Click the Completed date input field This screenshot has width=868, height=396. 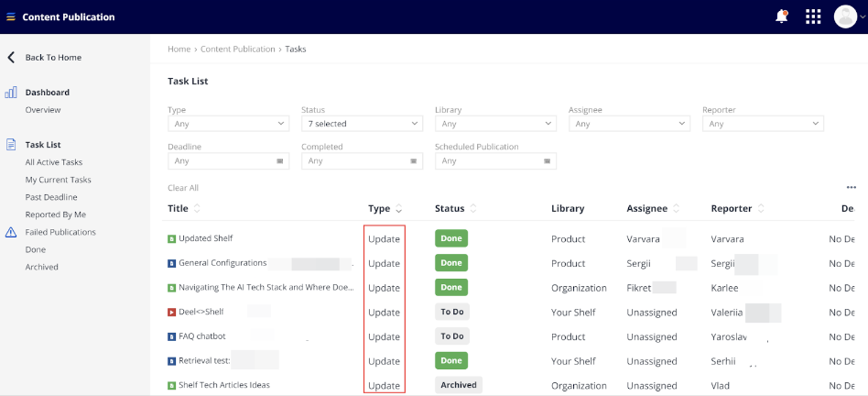[362, 161]
